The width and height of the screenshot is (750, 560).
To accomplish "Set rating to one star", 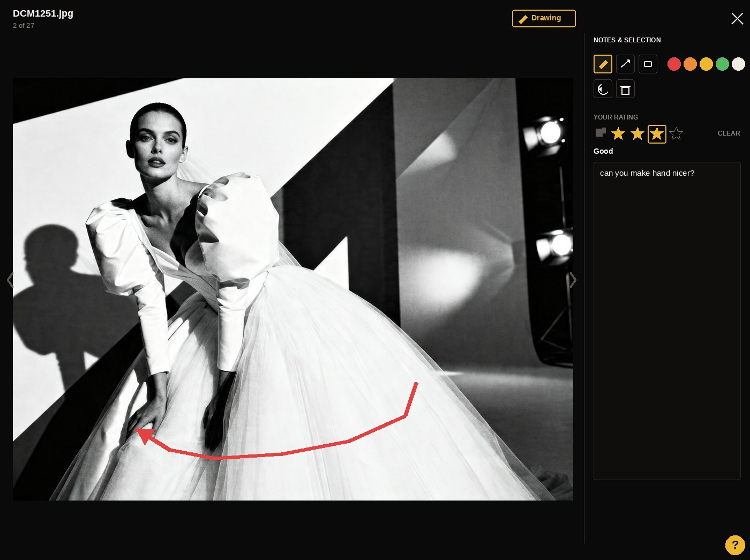I will click(618, 133).
